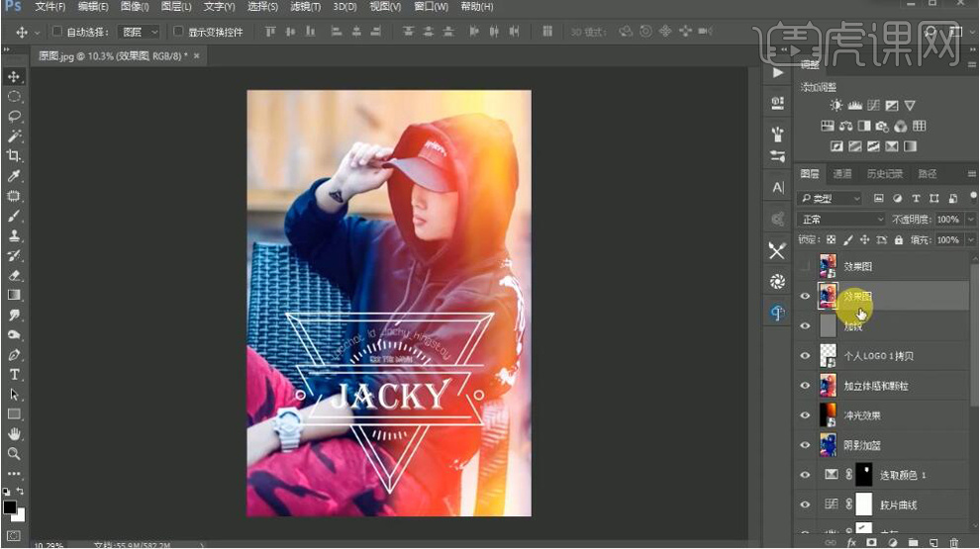Screen dimensions: 980x549
Task: Open the 滤镜(T) menu
Action: [305, 7]
